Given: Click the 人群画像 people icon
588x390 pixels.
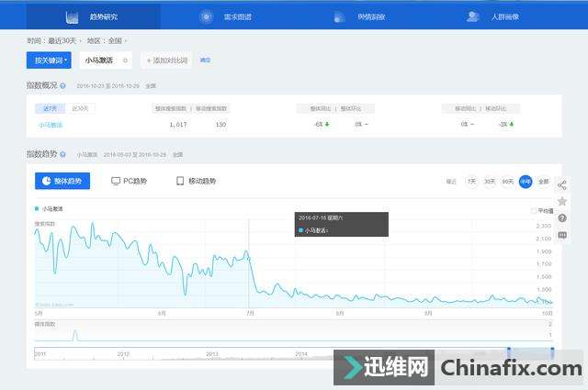Looking at the screenshot, I should [472, 17].
